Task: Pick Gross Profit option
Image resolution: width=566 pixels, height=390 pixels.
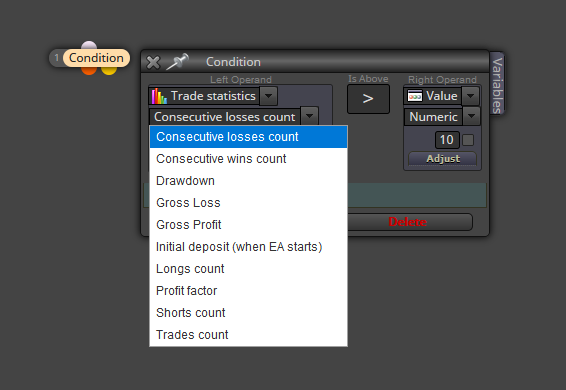Action: tap(248, 225)
